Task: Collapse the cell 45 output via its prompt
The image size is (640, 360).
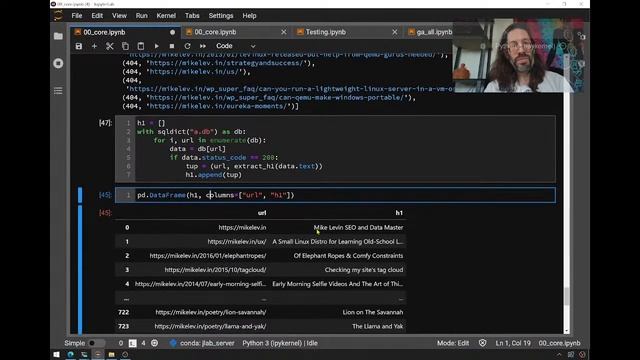Action: (x=105, y=213)
